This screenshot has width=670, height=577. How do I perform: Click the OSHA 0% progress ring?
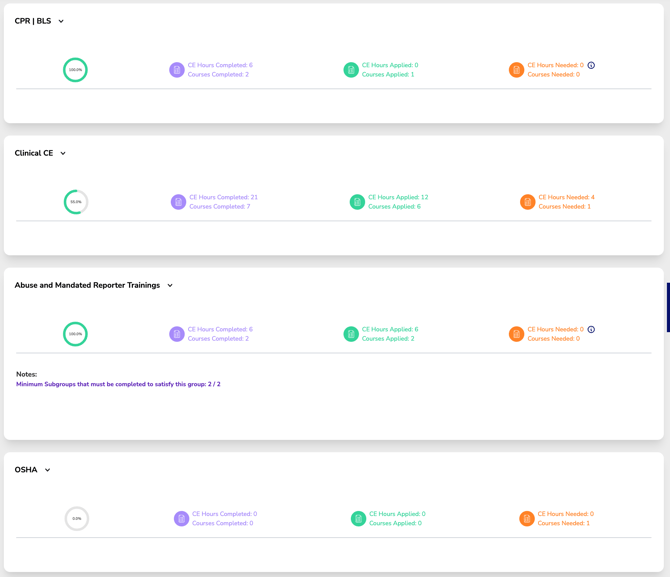[x=77, y=518]
